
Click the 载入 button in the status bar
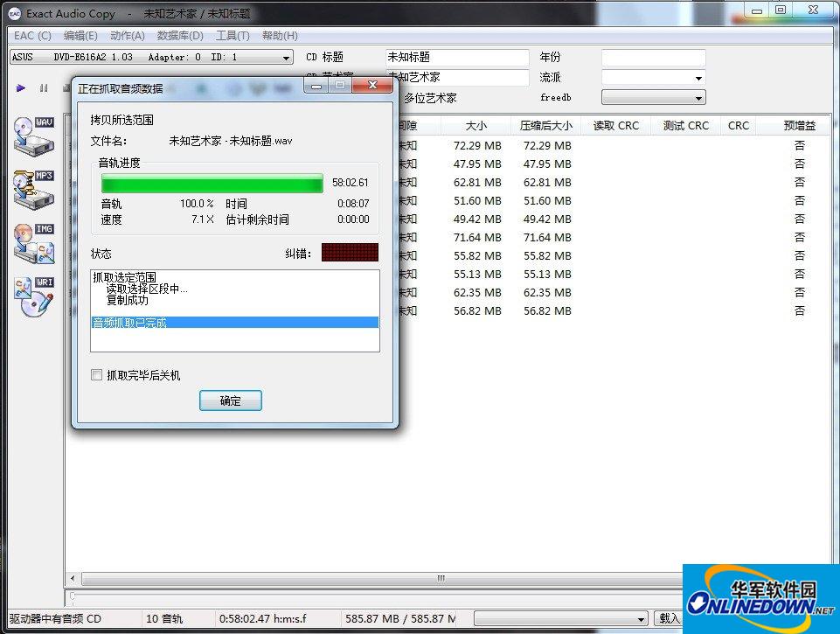pos(669,618)
